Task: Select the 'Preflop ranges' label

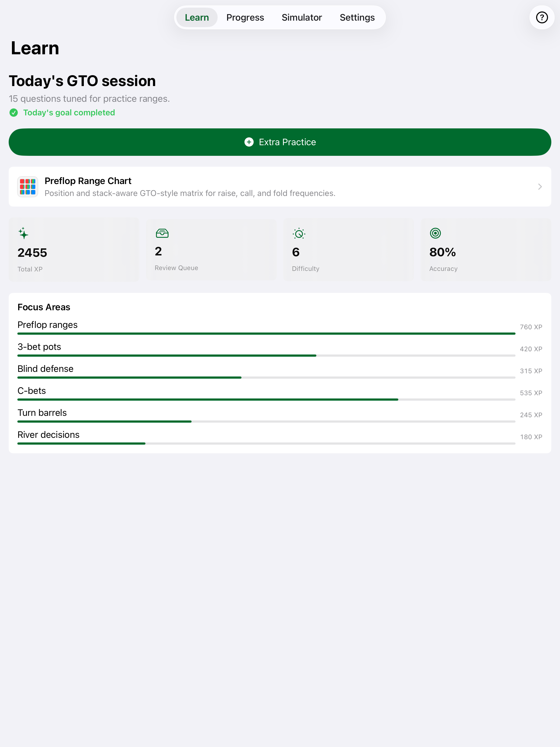Action: [47, 325]
